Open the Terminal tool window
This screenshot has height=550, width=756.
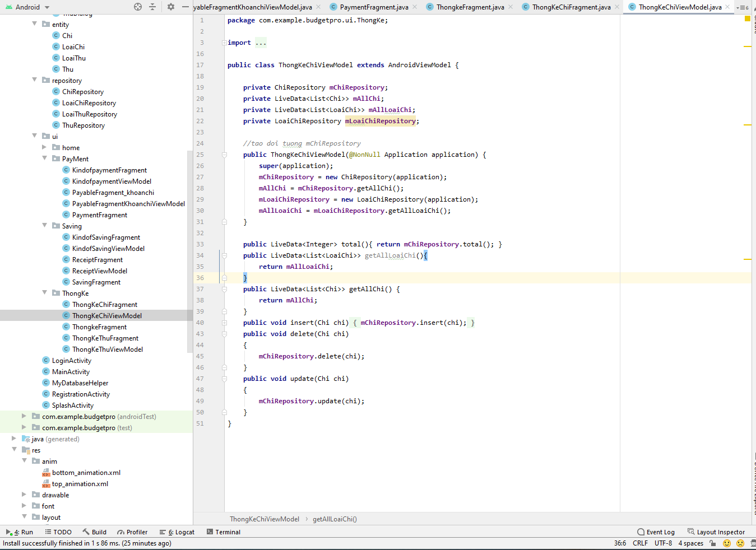pos(224,532)
